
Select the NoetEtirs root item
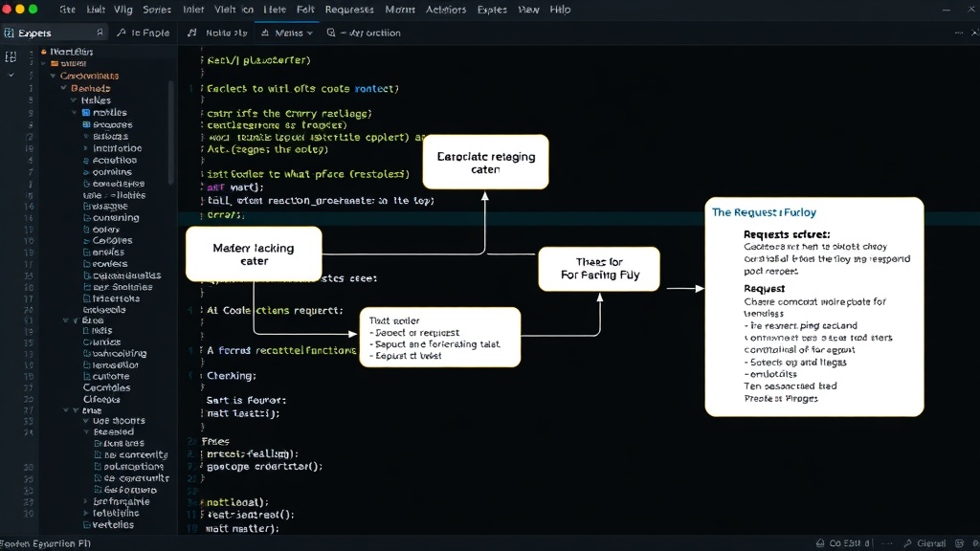(x=71, y=52)
